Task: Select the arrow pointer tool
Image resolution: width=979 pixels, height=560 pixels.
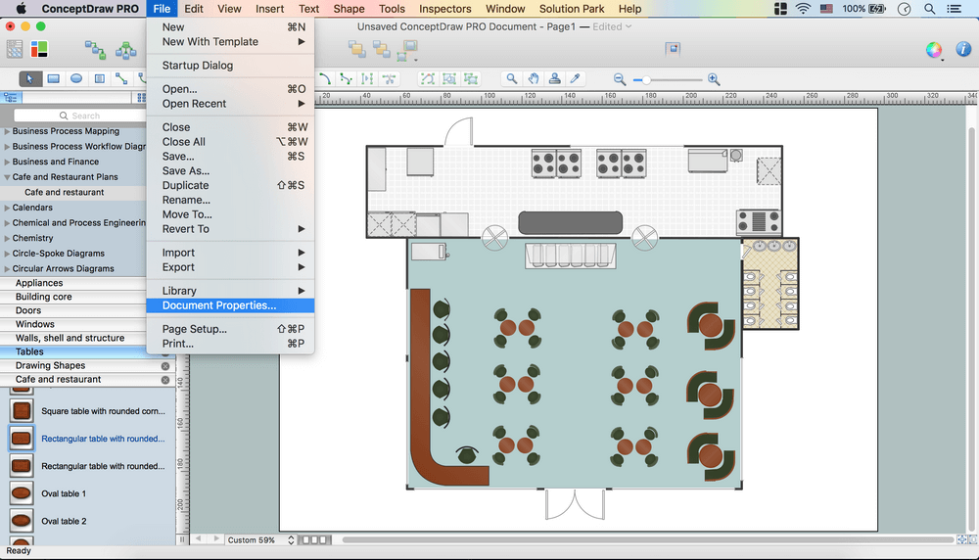Action: (30, 79)
